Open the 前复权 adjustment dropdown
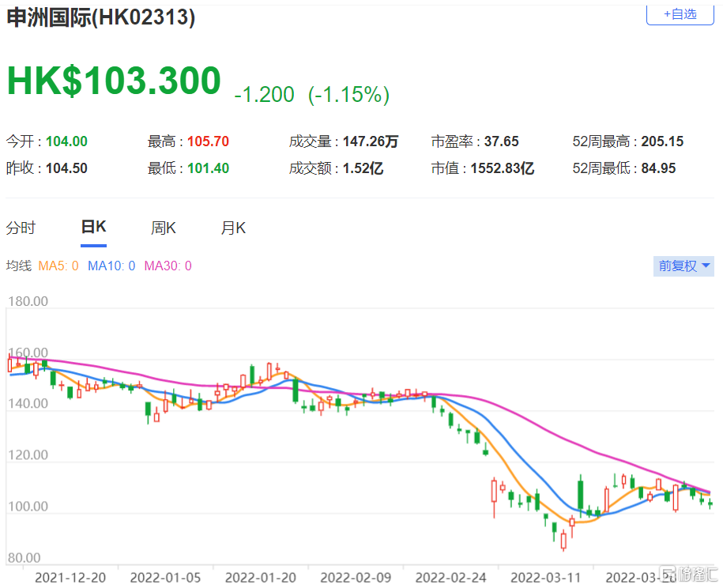The height and width of the screenshot is (588, 723). (683, 266)
